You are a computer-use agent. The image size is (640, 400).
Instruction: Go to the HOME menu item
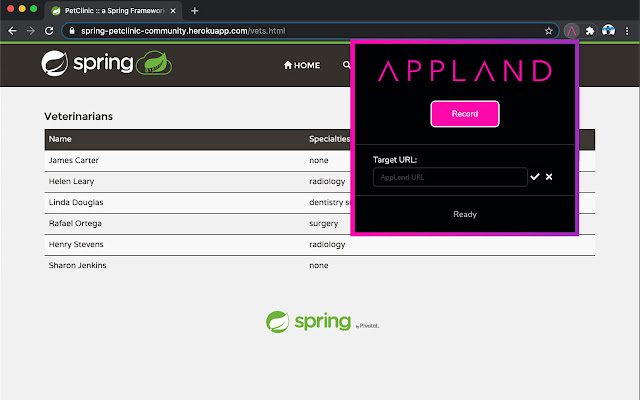point(302,65)
